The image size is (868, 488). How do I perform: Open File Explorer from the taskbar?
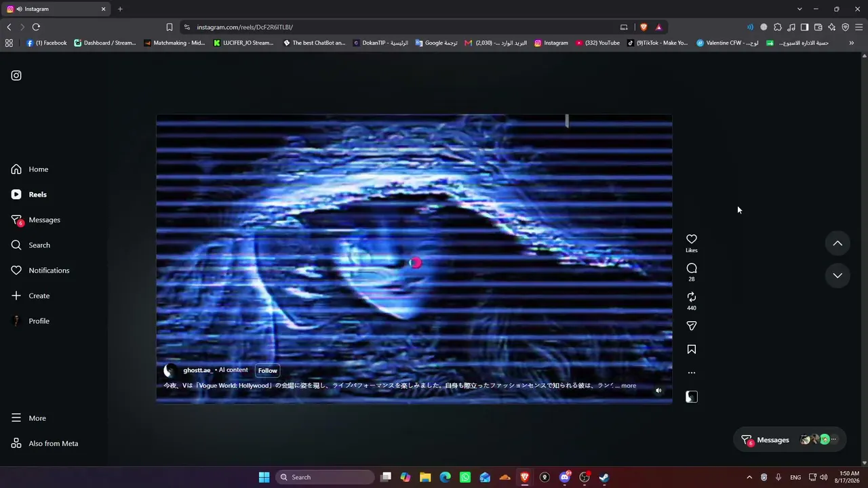click(x=425, y=477)
